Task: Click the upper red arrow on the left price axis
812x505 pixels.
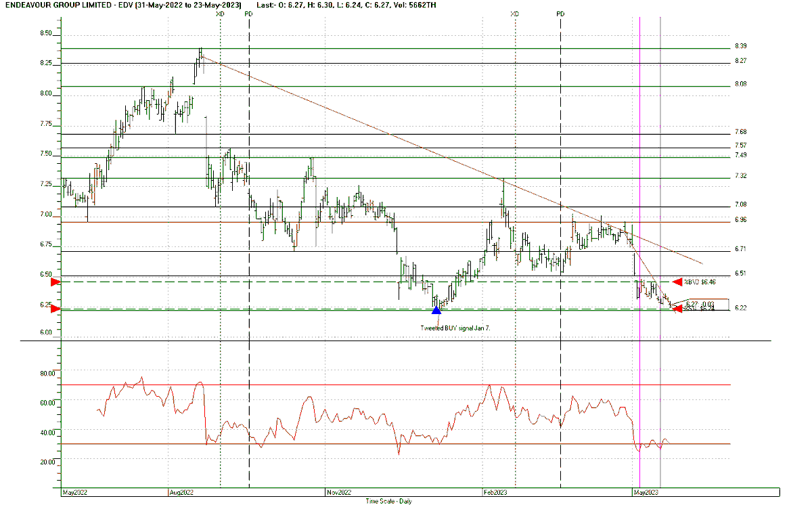Action: (55, 282)
